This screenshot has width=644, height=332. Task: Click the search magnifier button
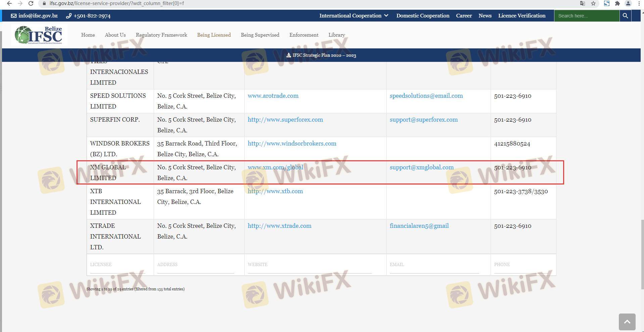tap(625, 16)
